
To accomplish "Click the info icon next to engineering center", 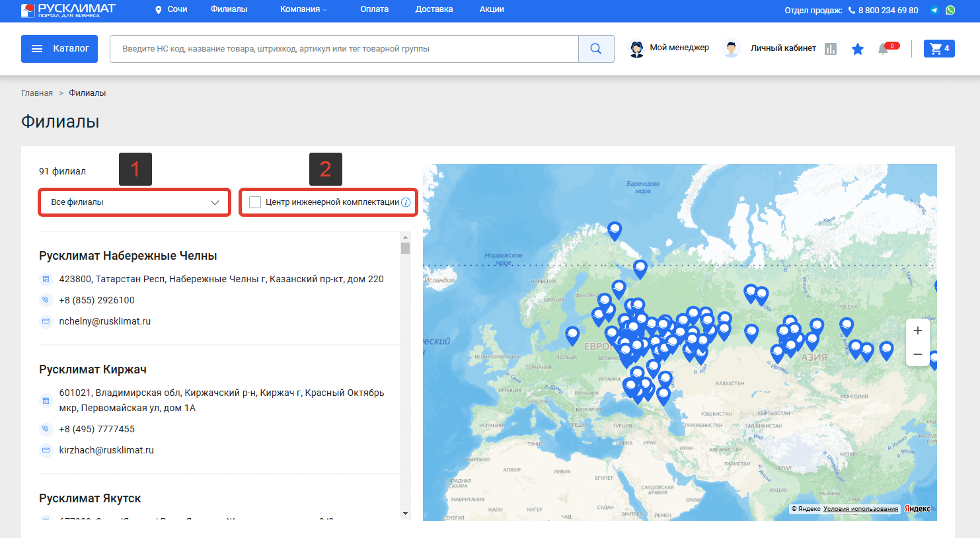I will click(x=406, y=202).
